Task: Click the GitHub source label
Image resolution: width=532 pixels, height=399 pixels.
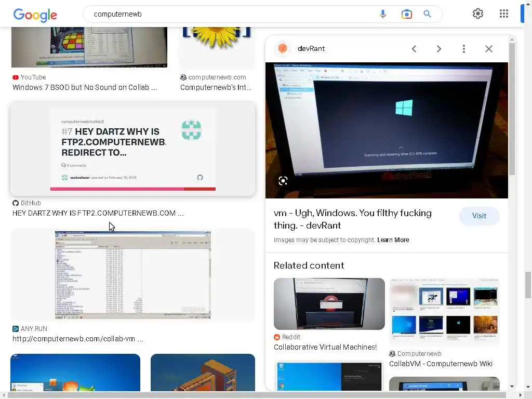Action: tap(31, 203)
